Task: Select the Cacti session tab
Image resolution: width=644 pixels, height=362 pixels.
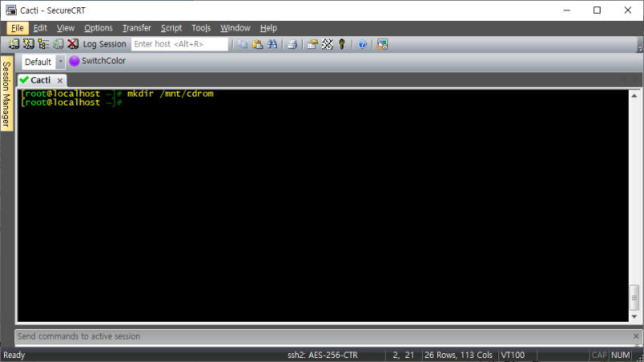Action: 40,80
